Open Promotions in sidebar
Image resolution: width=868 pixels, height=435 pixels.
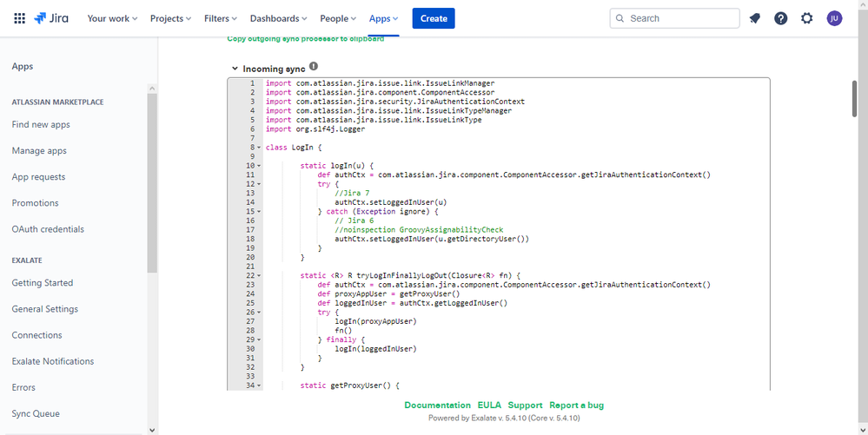click(35, 203)
